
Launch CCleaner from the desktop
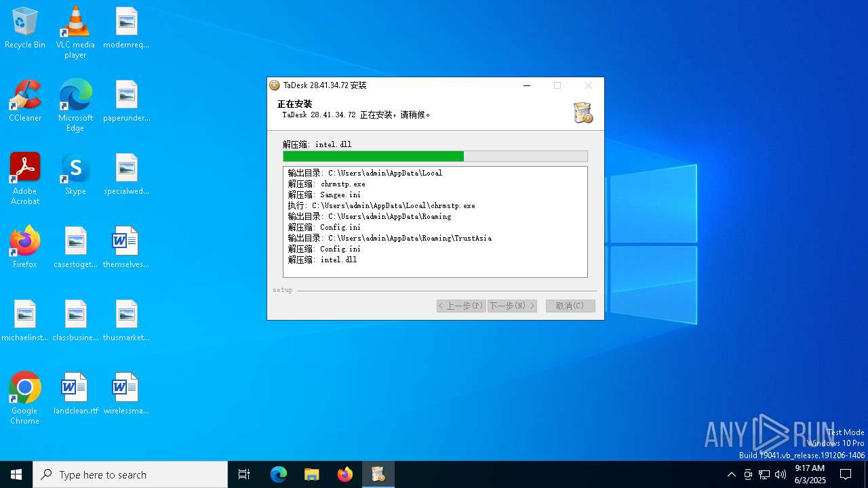25,101
